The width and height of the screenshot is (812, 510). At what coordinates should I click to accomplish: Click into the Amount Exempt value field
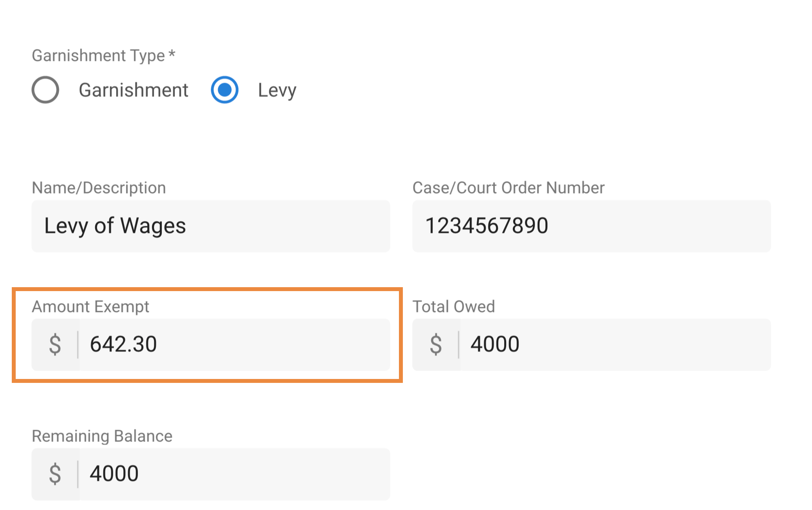point(236,344)
